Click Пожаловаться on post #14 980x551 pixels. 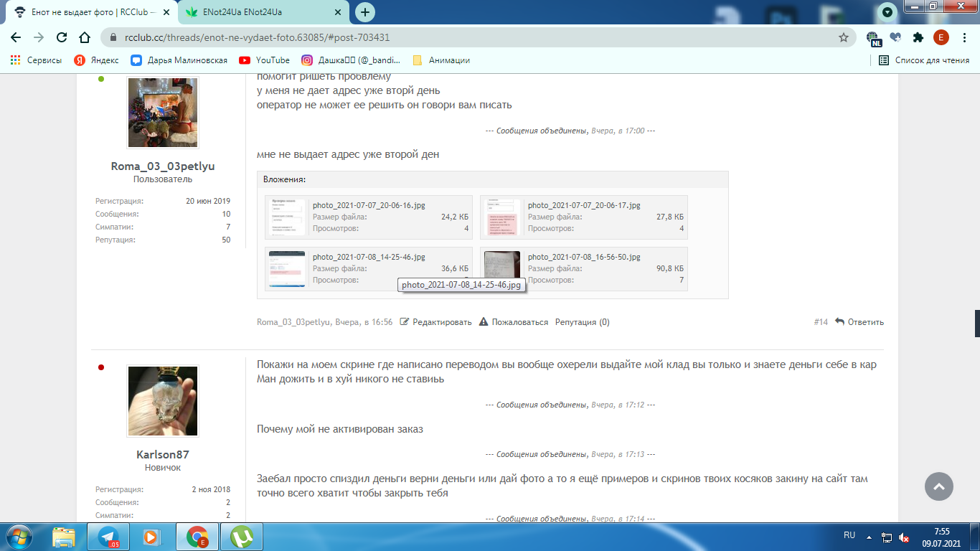tap(514, 322)
